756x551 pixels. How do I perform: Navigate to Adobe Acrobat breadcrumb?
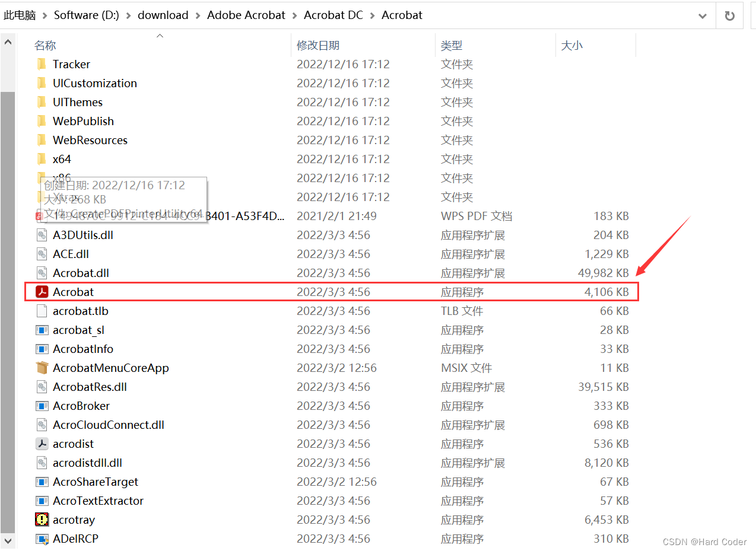(x=246, y=15)
